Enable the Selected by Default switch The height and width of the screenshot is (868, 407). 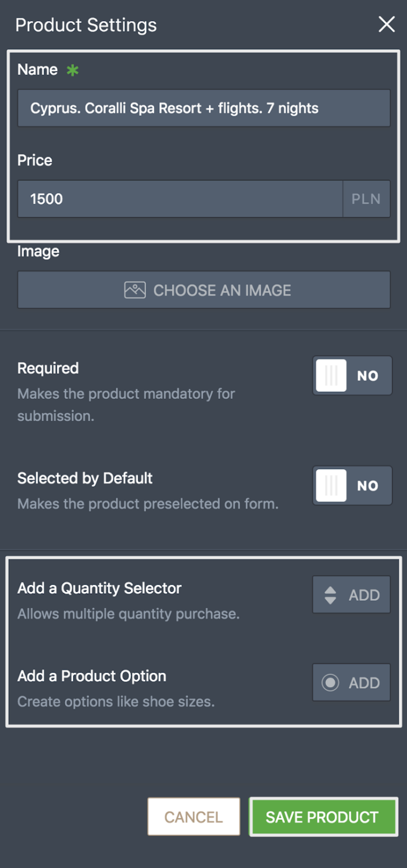click(352, 485)
